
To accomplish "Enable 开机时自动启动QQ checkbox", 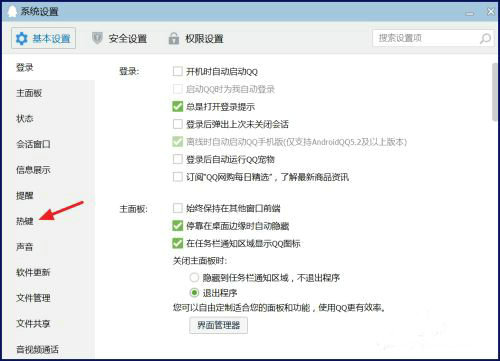I will [178, 71].
